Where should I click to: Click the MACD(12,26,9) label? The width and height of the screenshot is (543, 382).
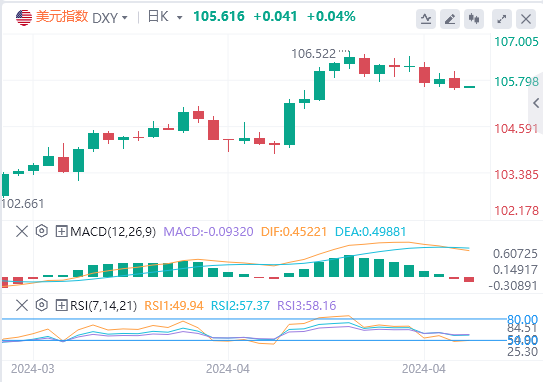pyautogui.click(x=113, y=231)
